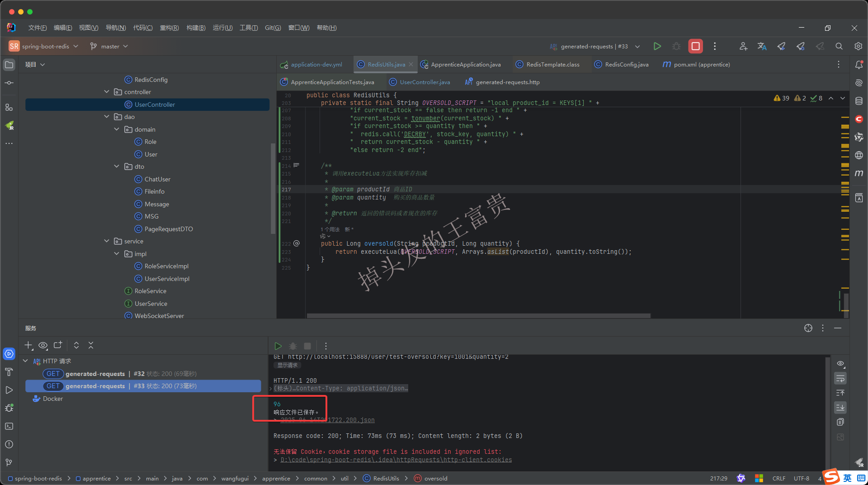
Task: Expand all services in the tree
Action: pyautogui.click(x=76, y=345)
